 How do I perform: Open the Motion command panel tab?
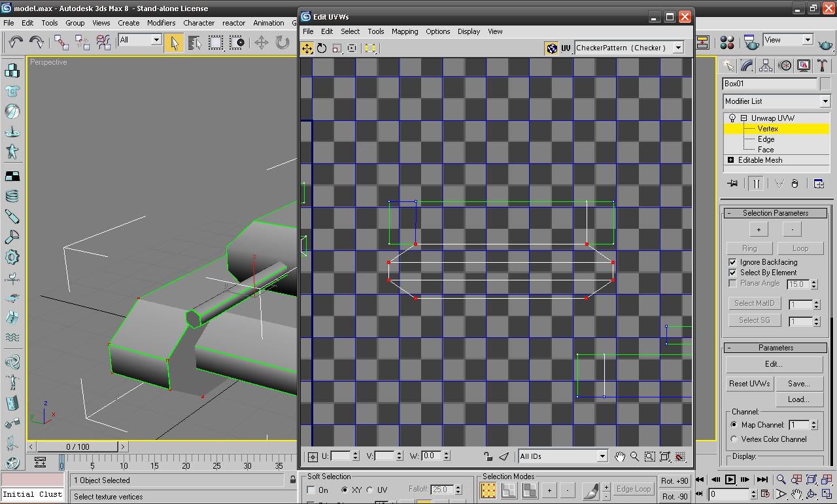tap(785, 65)
